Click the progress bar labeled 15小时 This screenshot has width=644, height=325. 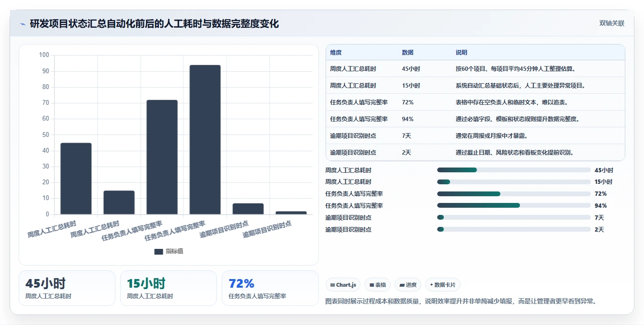[514, 182]
